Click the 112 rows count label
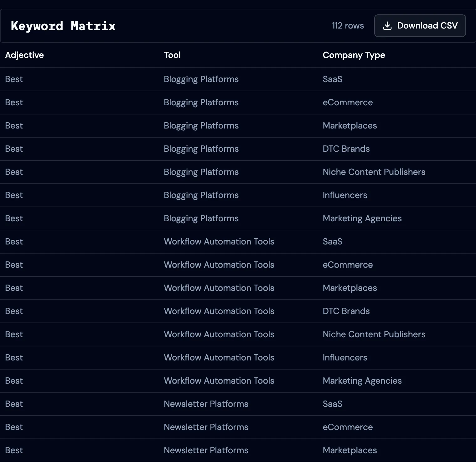476x462 pixels. pyautogui.click(x=348, y=26)
